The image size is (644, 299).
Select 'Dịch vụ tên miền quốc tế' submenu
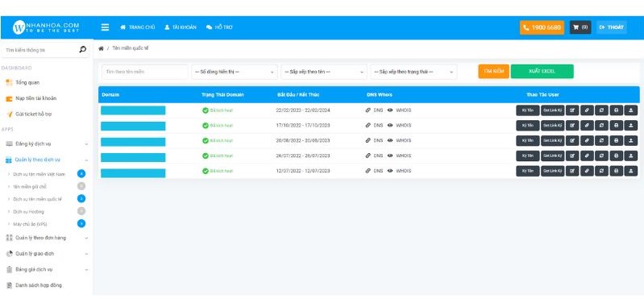pos(37,199)
